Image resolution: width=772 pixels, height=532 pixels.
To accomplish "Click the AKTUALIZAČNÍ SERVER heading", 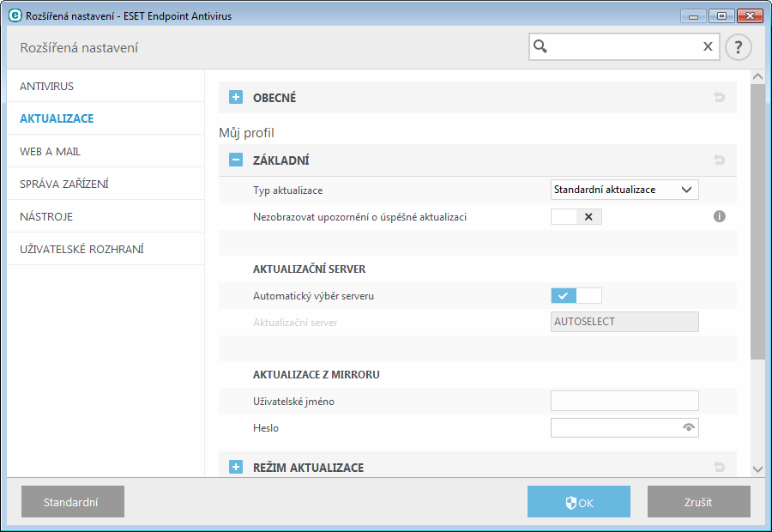I will [x=309, y=269].
